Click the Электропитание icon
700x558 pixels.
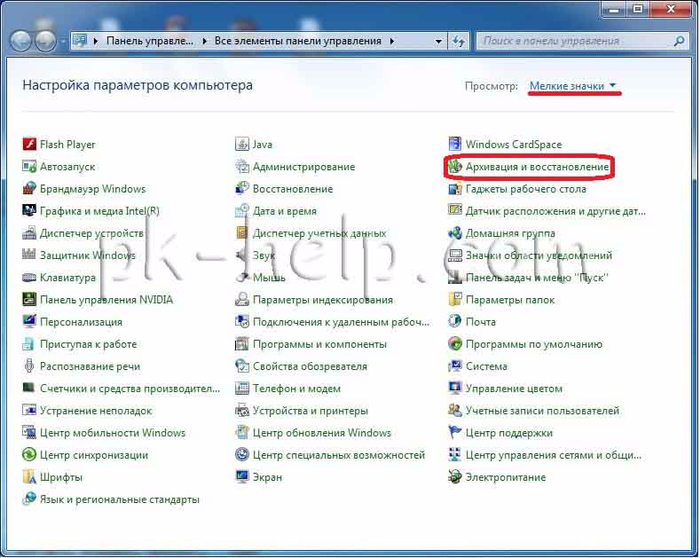[456, 477]
